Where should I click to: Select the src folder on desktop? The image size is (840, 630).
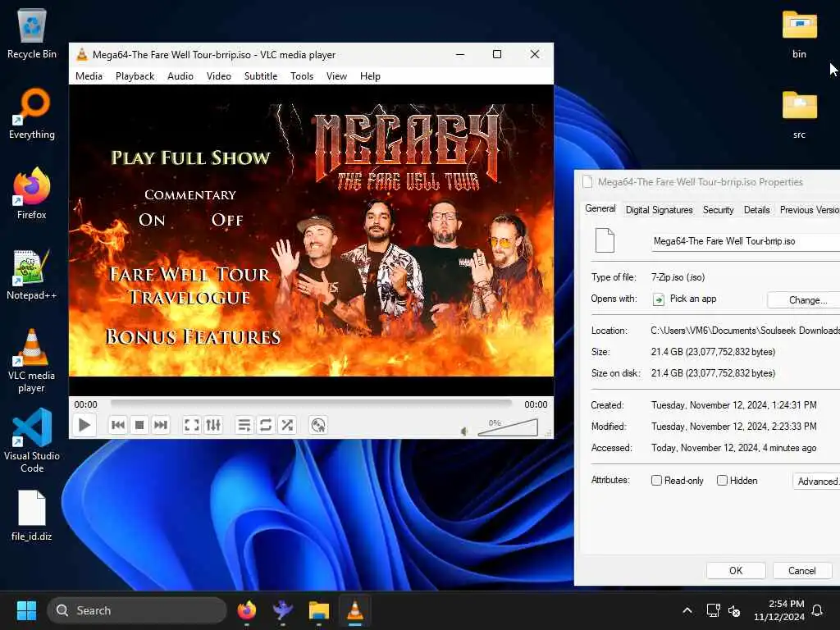click(799, 115)
